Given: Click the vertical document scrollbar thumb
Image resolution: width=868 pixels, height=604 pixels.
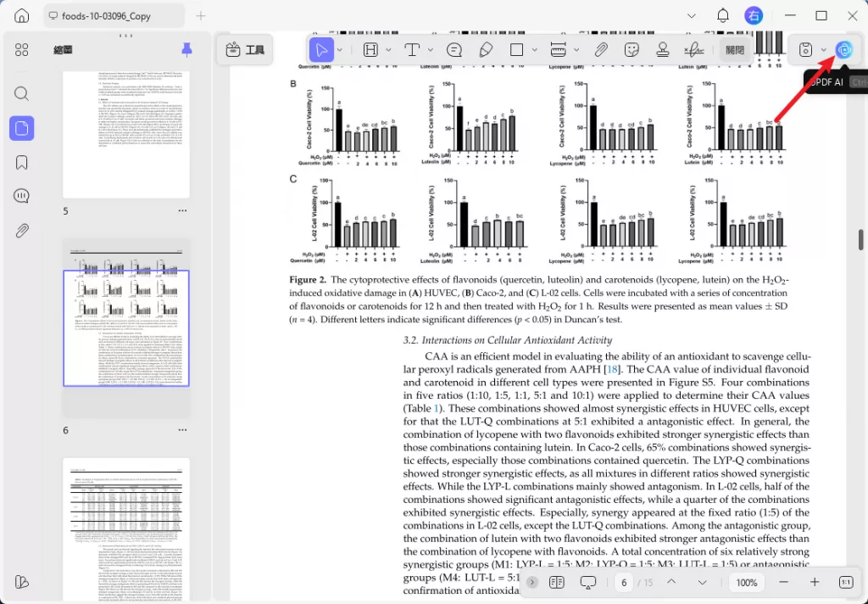Looking at the screenshot, I should pyautogui.click(x=861, y=240).
